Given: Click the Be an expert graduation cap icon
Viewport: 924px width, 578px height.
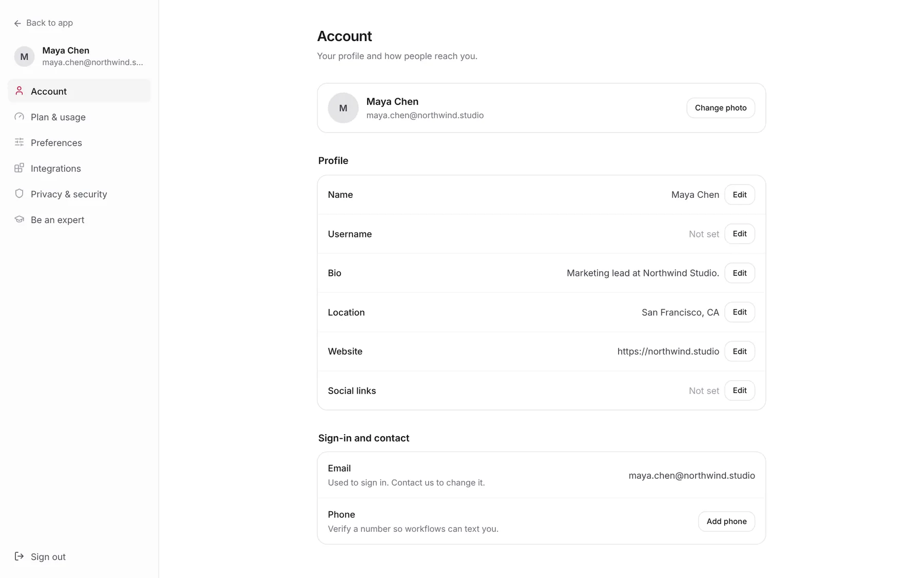Looking at the screenshot, I should pyautogui.click(x=19, y=219).
